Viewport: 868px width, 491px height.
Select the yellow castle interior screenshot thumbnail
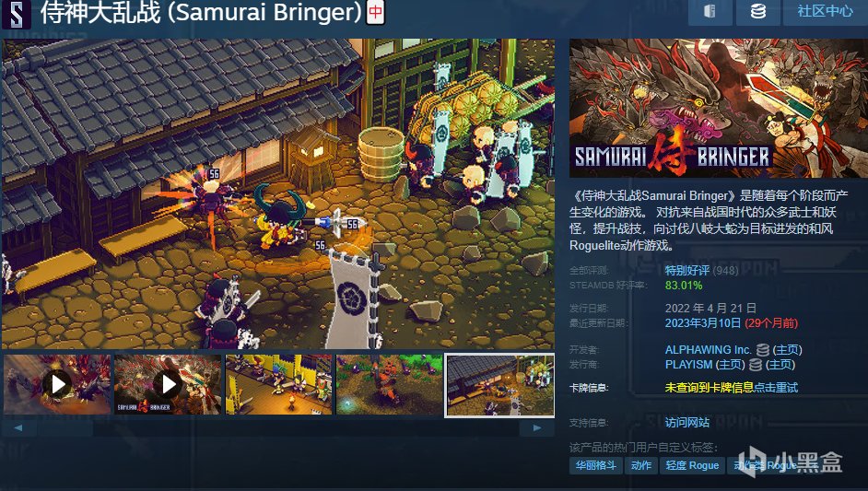point(278,384)
